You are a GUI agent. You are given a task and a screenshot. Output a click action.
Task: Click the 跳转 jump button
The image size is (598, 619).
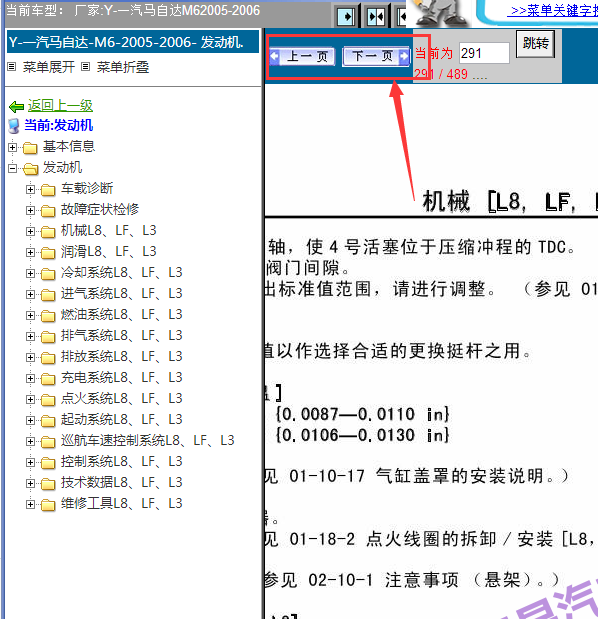(x=536, y=43)
